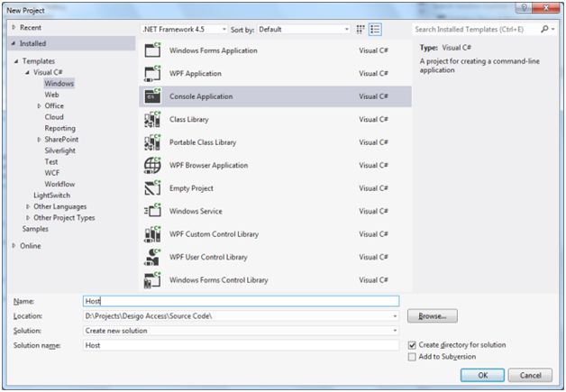Expand the Office tree node
The height and width of the screenshot is (392, 566).
point(39,105)
